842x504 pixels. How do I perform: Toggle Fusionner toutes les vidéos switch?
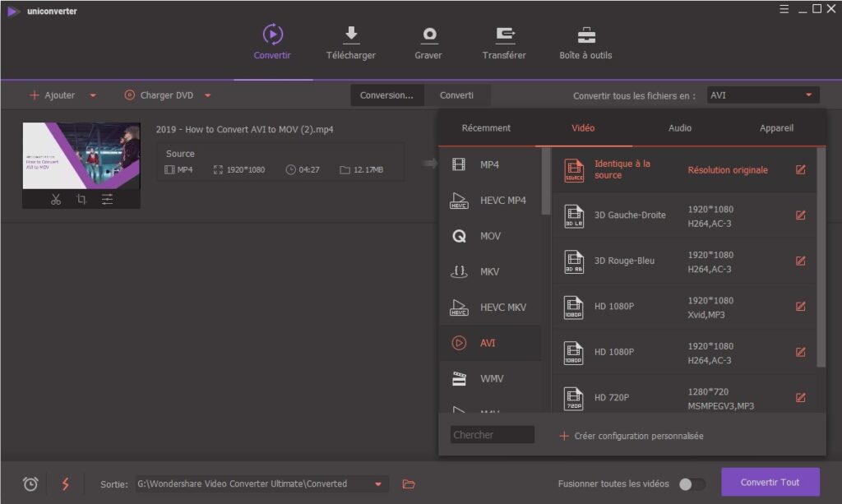pos(692,484)
